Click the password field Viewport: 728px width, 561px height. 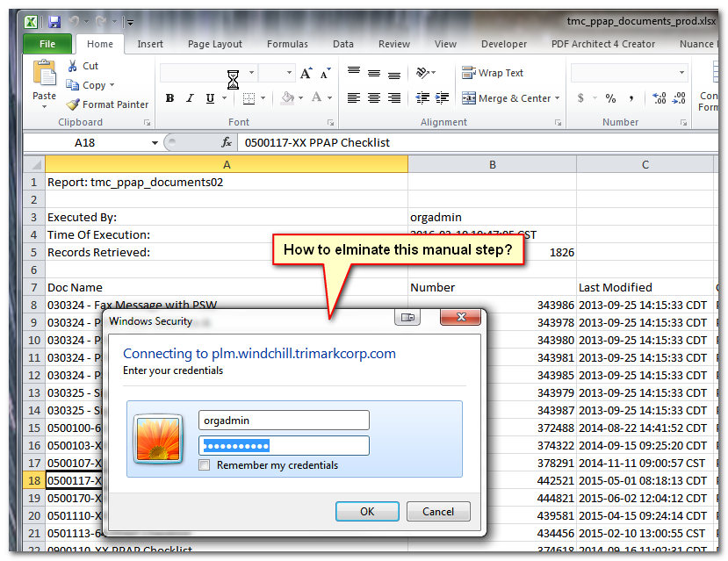coord(284,446)
